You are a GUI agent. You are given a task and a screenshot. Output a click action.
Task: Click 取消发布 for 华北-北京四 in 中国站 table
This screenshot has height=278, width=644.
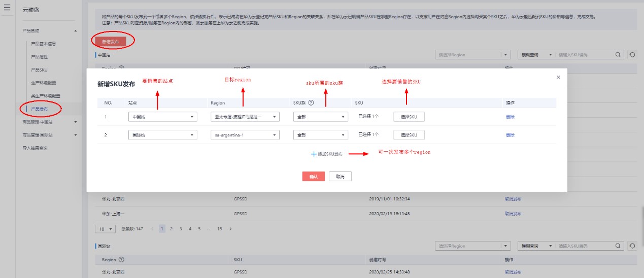pos(513,199)
